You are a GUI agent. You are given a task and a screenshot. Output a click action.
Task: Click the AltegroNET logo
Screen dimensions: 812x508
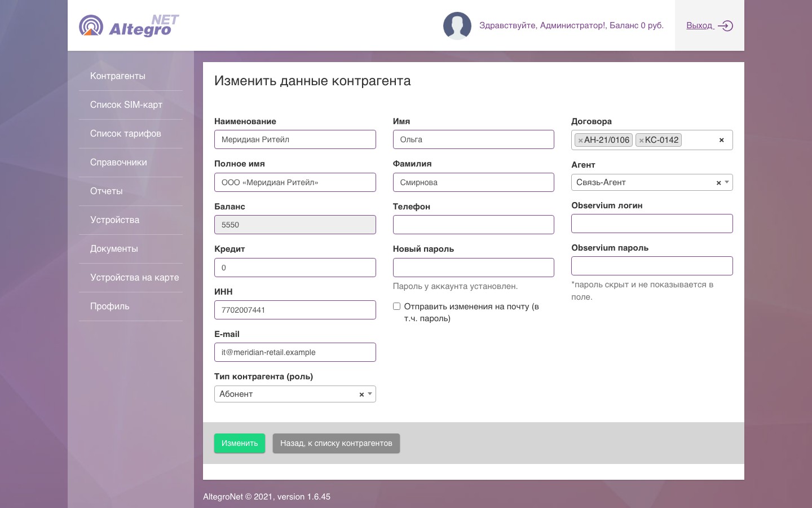point(129,25)
